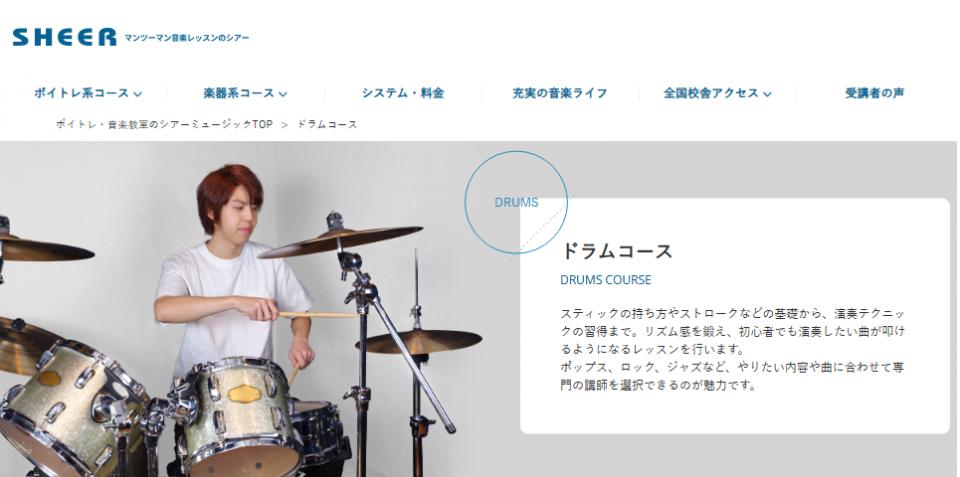Image resolution: width=960 pixels, height=477 pixels.
Task: Expand the 楽器系コース dropdown chevron
Action: (x=283, y=94)
